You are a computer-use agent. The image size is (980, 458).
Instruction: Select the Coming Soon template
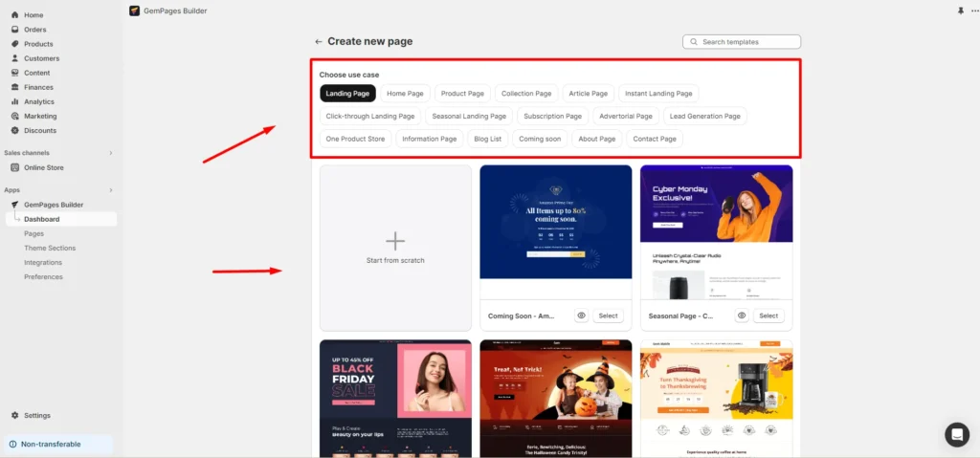[x=608, y=316]
